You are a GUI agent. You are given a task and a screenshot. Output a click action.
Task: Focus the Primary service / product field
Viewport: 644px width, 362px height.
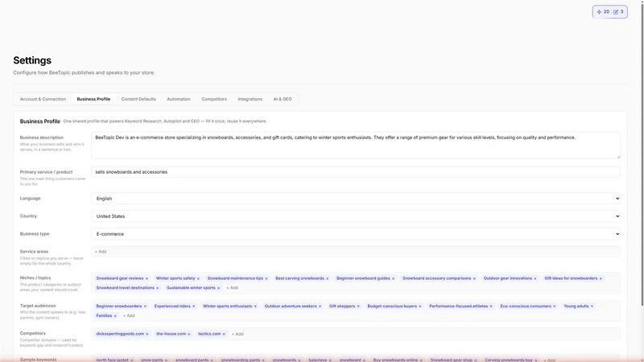(x=356, y=172)
